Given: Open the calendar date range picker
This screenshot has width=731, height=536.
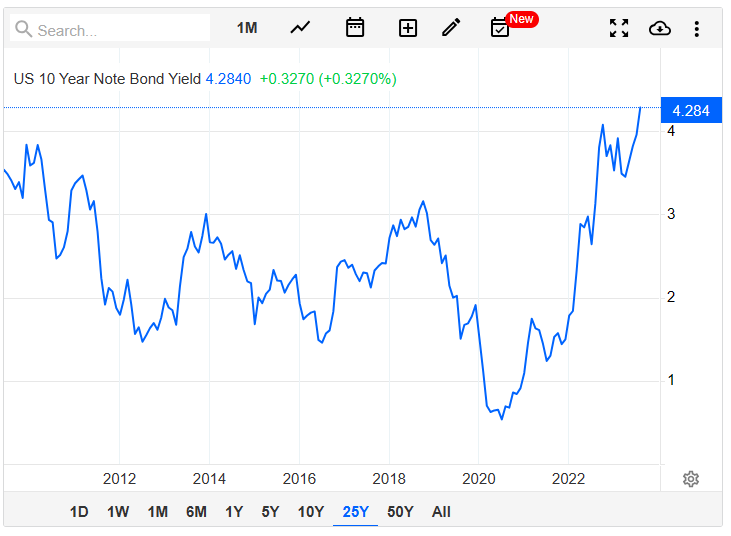Looking at the screenshot, I should (355, 28).
